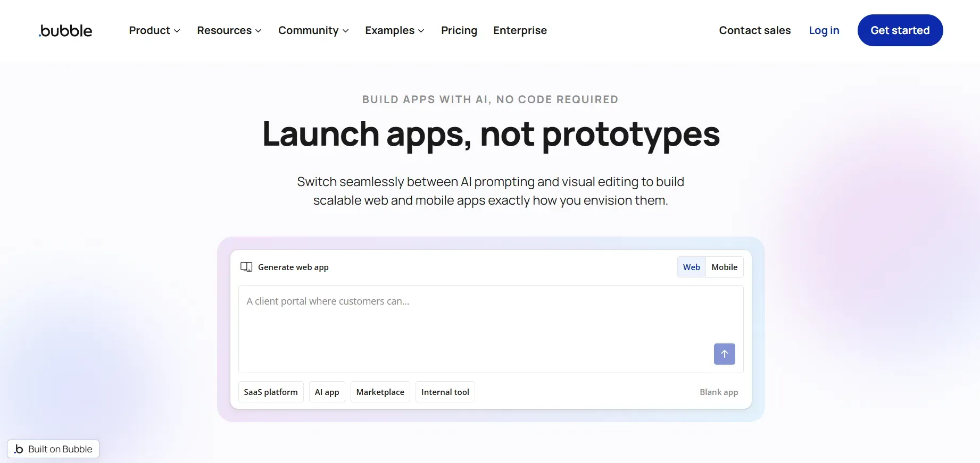Switch to the Mobile tab
Screen dimensions: 980x463
[724, 267]
